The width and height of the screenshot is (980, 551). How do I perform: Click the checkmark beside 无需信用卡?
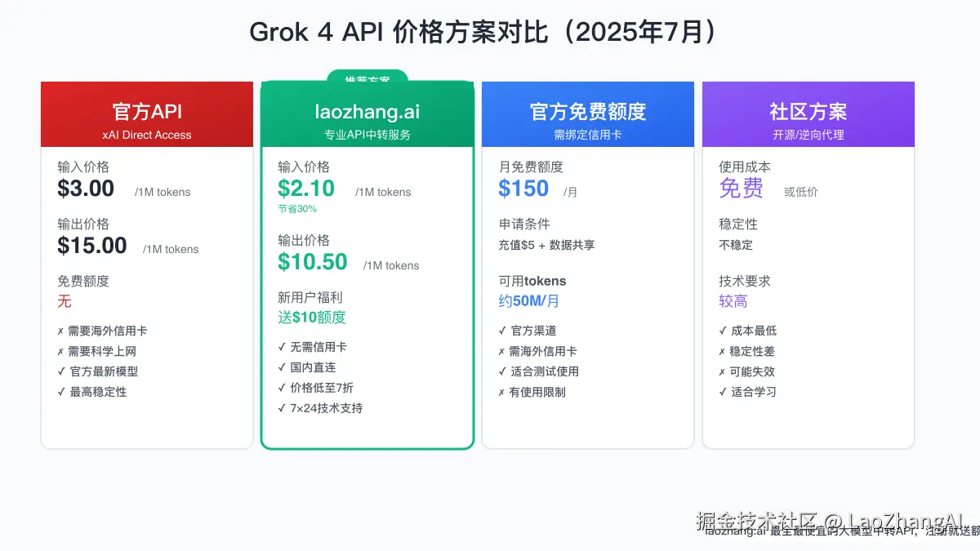[x=279, y=346]
